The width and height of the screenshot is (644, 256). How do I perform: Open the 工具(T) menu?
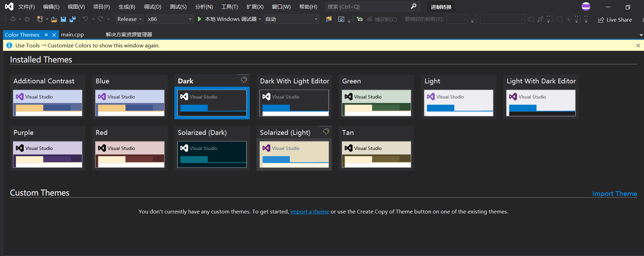coord(230,7)
